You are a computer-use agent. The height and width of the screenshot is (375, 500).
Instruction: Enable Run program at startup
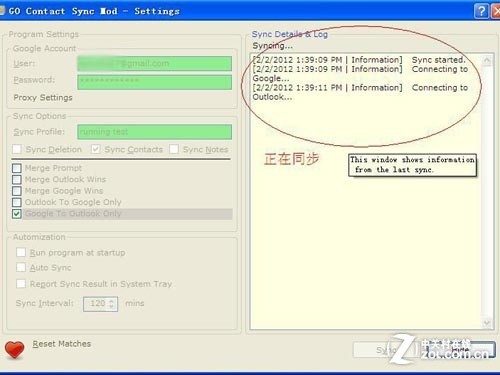[x=21, y=252]
